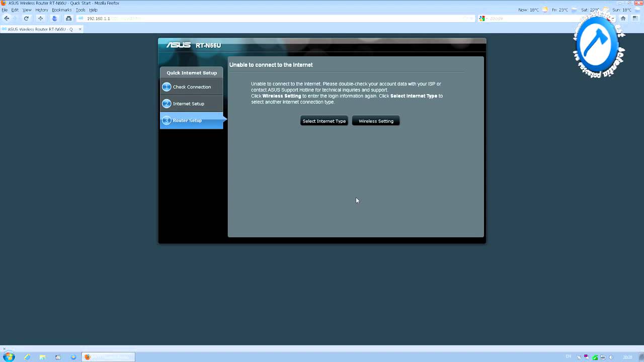Open Firefox Edit menu
Screen dimensions: 644x362
click(x=15, y=10)
